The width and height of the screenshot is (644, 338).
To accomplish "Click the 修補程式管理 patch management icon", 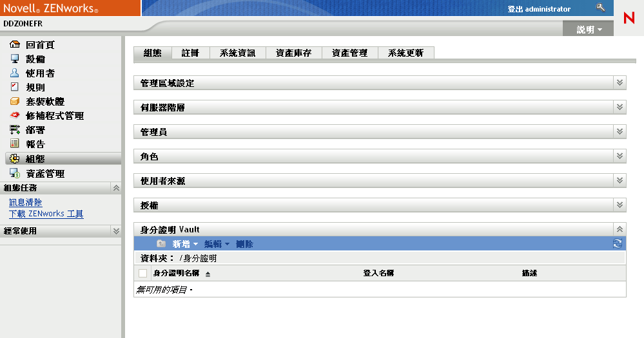I will (x=15, y=116).
